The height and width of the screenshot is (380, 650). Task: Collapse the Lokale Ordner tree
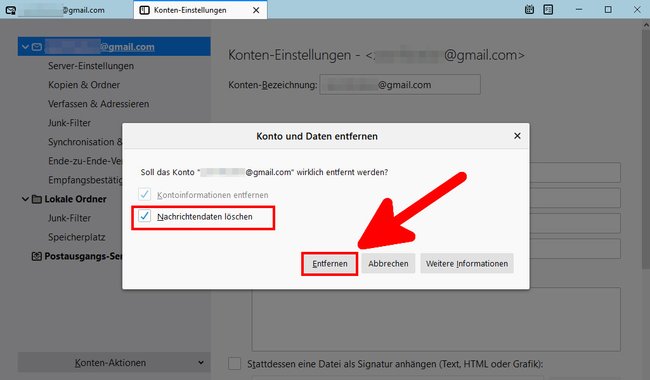(x=25, y=199)
